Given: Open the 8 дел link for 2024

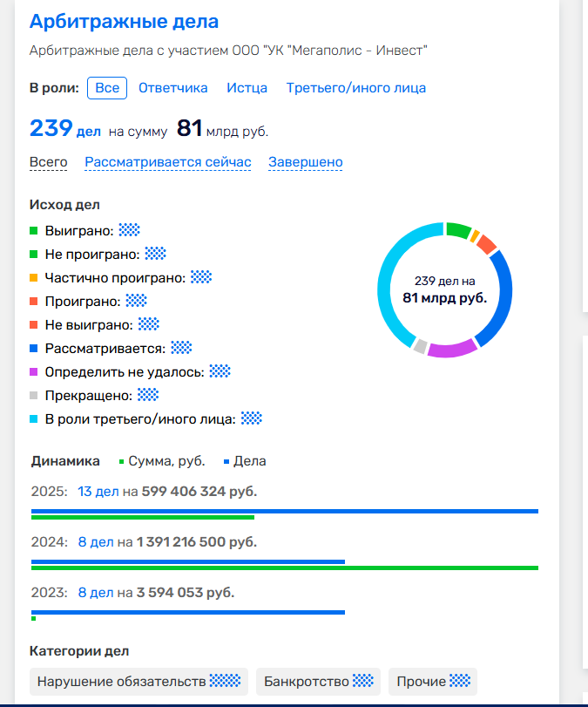Looking at the screenshot, I should (x=96, y=542).
